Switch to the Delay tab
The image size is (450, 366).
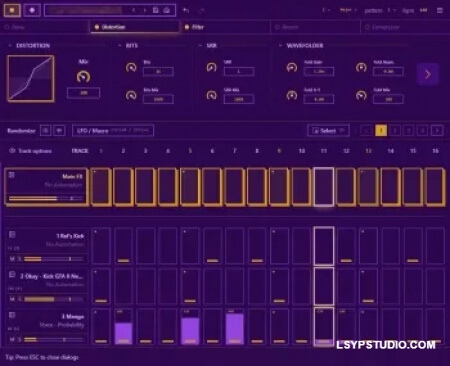45,27
